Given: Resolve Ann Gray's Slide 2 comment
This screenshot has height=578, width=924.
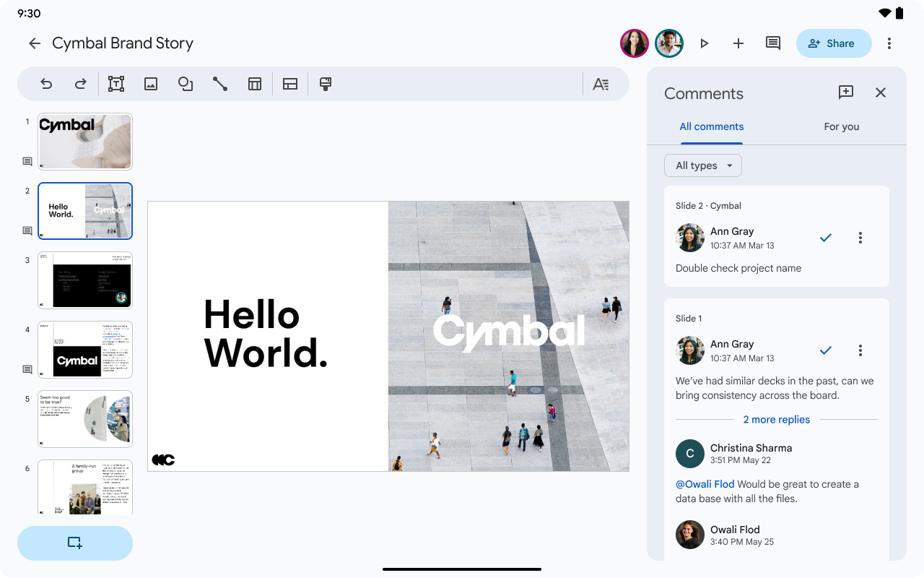Looking at the screenshot, I should tap(826, 238).
